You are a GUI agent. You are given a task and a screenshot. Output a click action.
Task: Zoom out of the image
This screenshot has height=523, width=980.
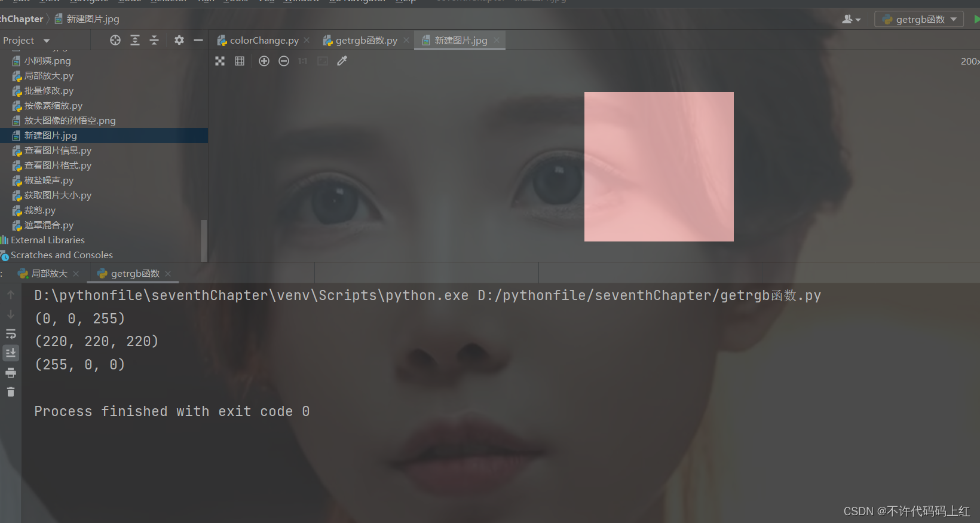point(284,61)
